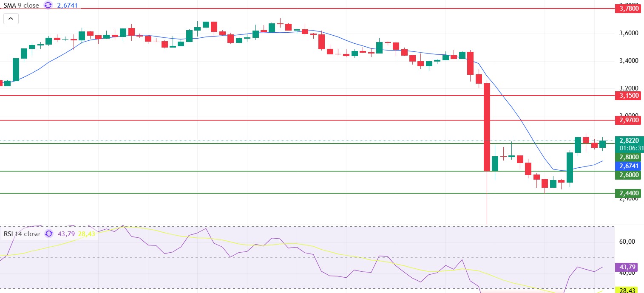Click the current price label 2,8220
This screenshot has width=644, height=293.
[630, 141]
